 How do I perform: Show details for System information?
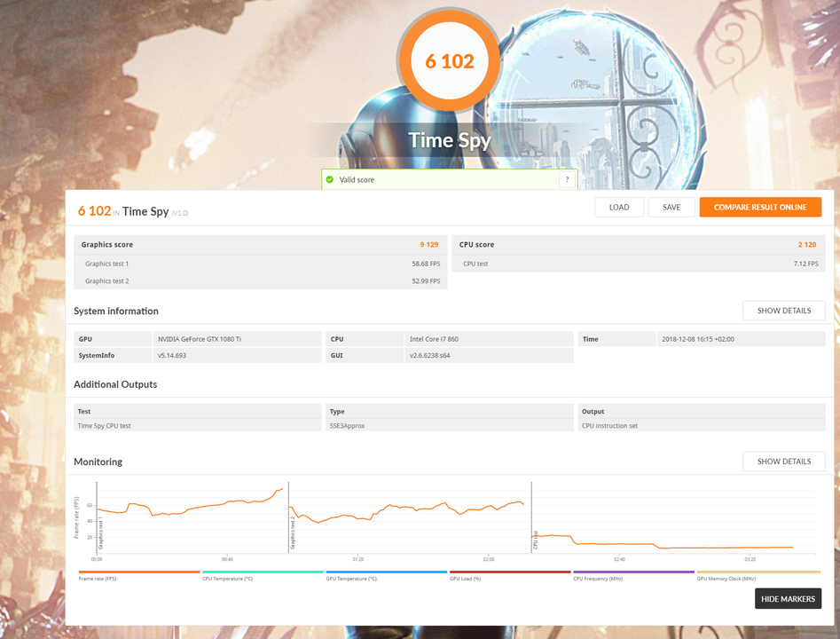coord(784,311)
